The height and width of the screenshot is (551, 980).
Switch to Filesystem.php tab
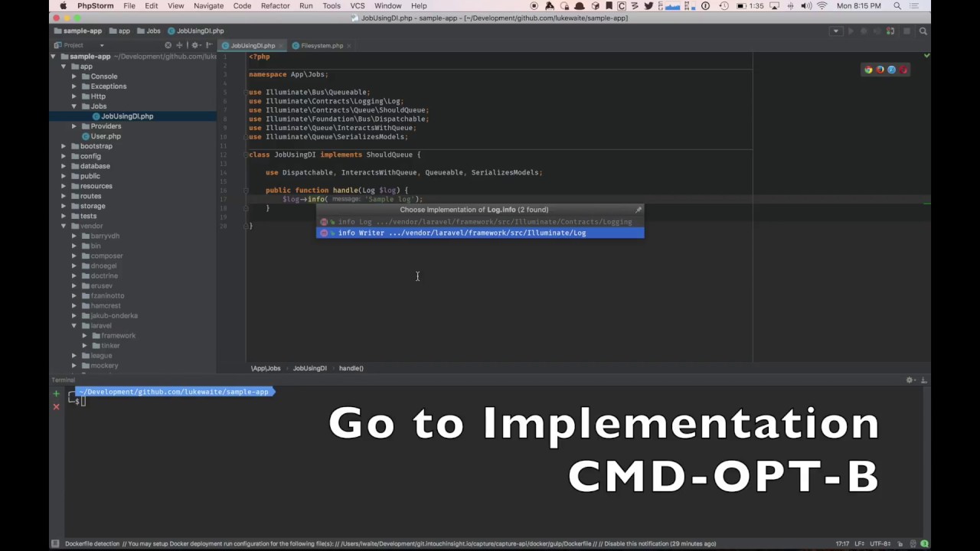click(322, 46)
